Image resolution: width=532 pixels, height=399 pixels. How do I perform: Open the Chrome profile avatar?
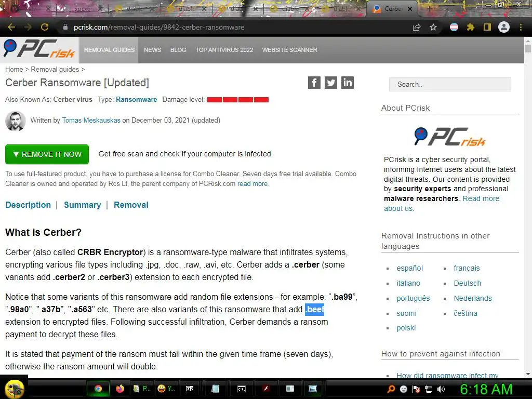504,27
